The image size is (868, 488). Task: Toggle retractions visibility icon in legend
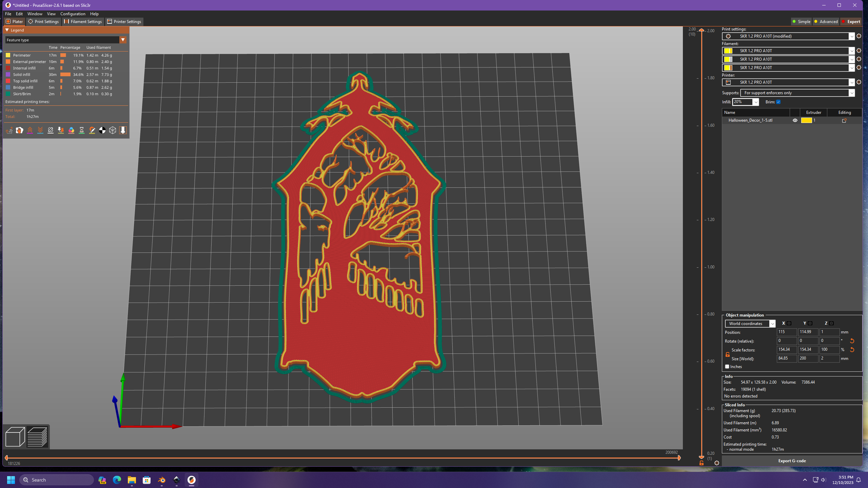point(30,130)
